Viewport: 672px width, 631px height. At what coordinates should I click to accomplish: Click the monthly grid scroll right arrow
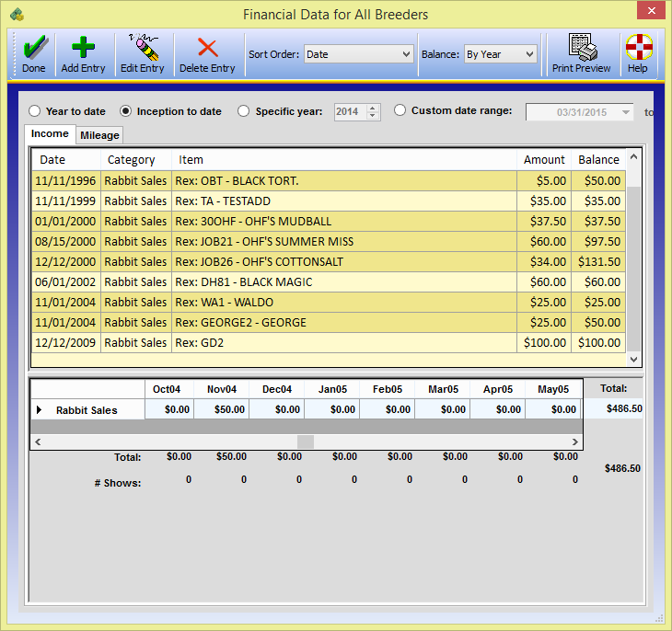[x=574, y=442]
